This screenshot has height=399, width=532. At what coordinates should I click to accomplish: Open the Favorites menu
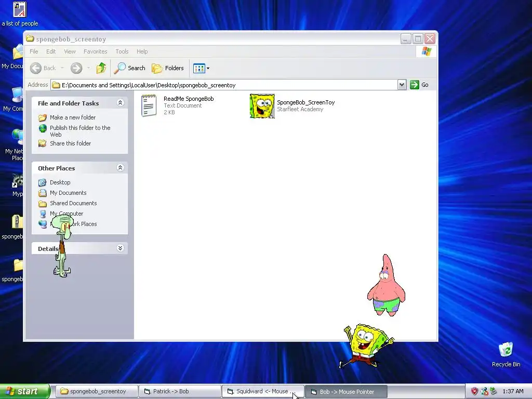pyautogui.click(x=96, y=51)
